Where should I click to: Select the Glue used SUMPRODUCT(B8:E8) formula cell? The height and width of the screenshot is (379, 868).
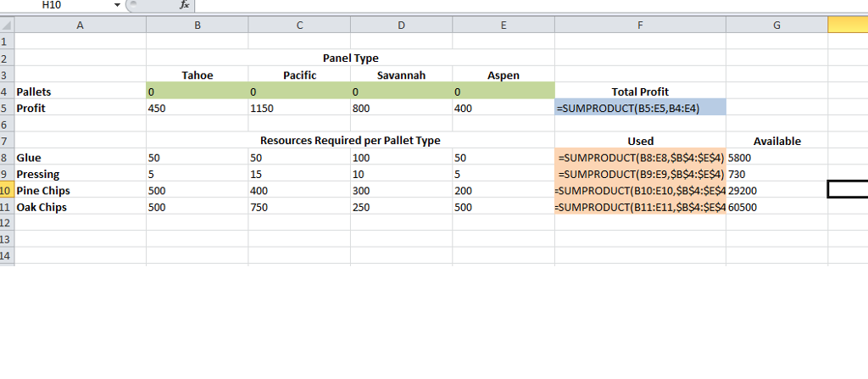(641, 158)
